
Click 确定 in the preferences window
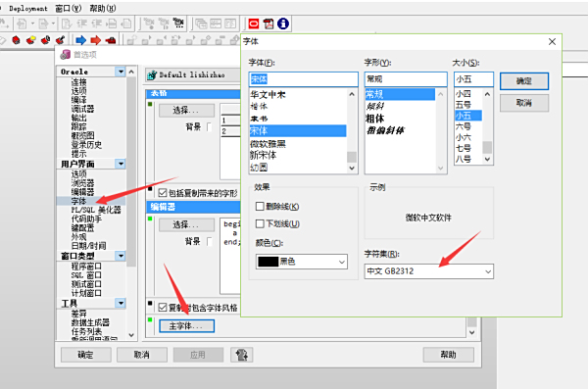(85, 355)
